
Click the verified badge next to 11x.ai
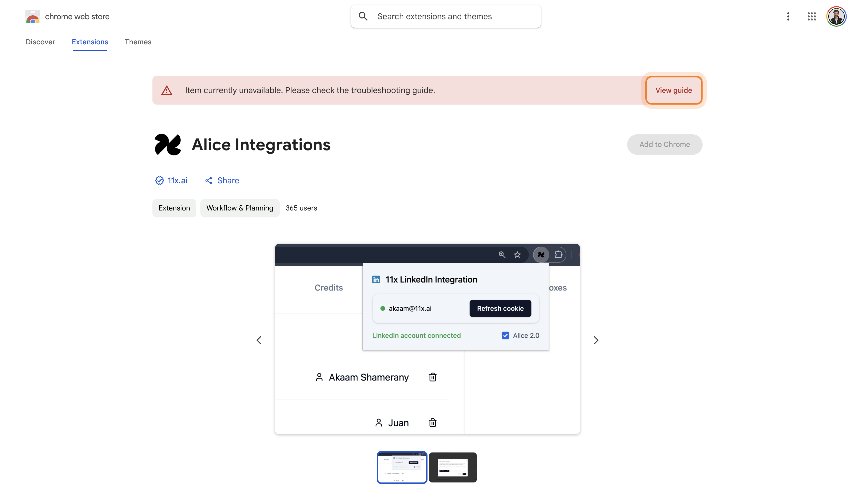[159, 180]
